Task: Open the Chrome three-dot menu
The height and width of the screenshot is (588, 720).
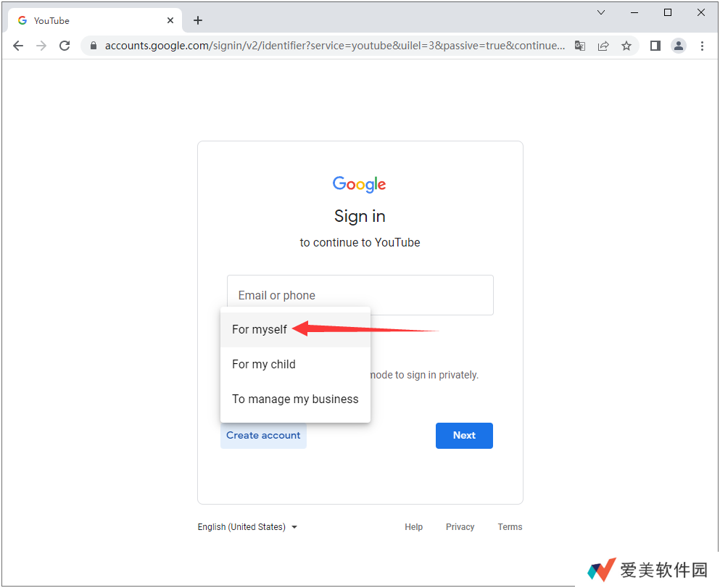Action: point(702,46)
